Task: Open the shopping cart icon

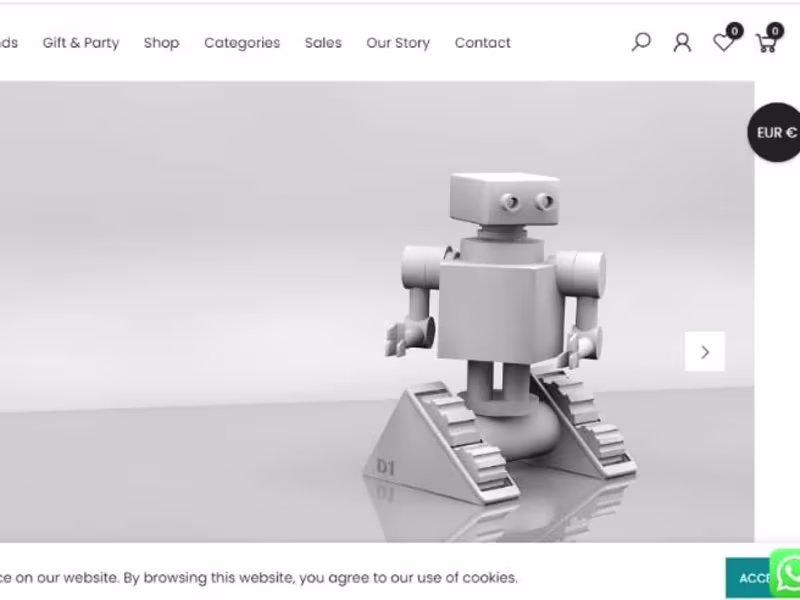Action: coord(766,43)
